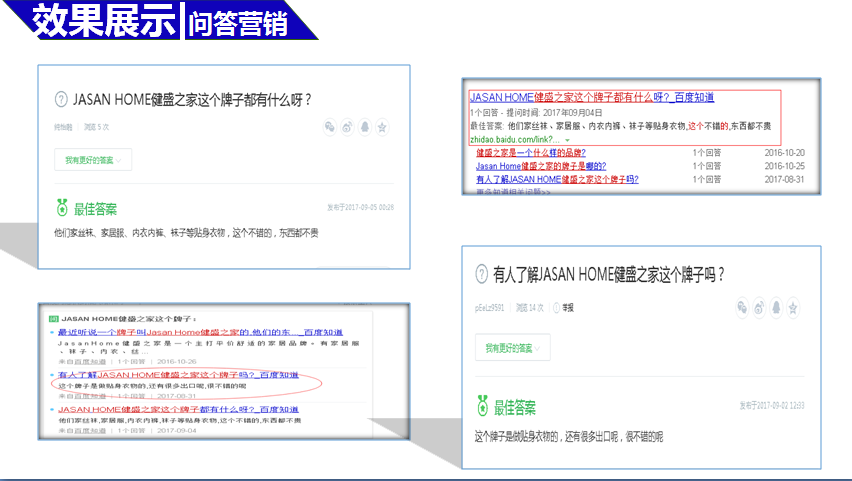Click WeChat share icon in 都有什么呀 question card
This screenshot has width=852, height=481.
point(330,127)
